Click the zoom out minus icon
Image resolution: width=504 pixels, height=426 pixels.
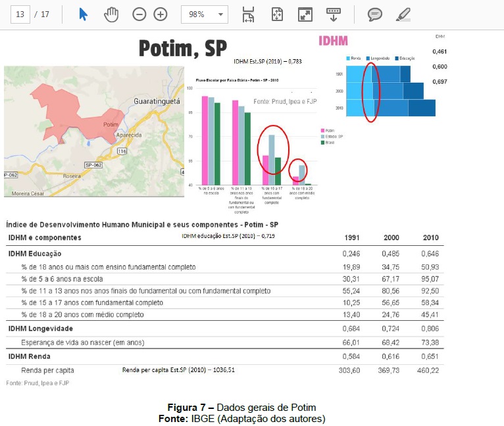(139, 14)
